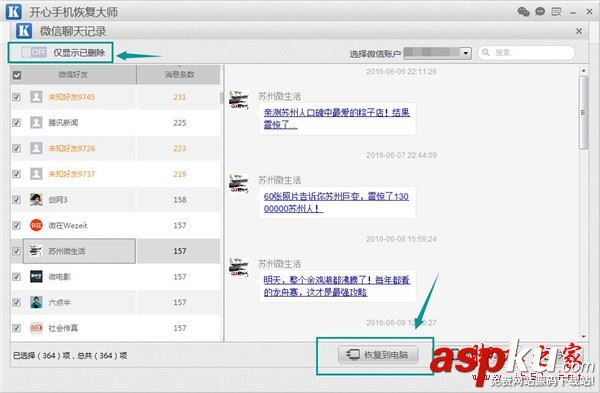Open the 未知好友9745 conversation
600x393 pixels.
tap(72, 97)
